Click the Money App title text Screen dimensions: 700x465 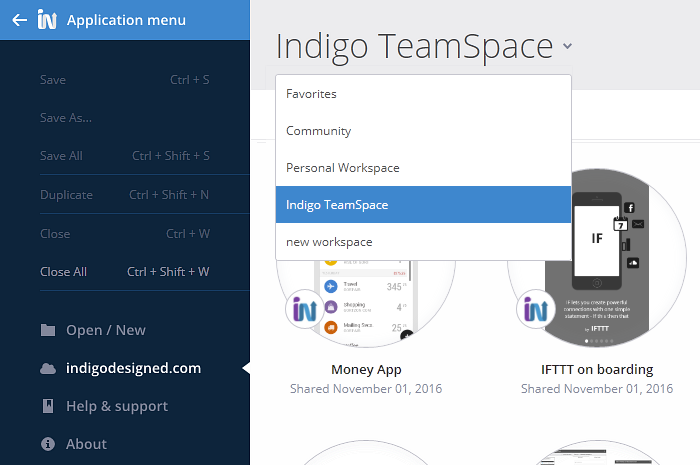[366, 370]
